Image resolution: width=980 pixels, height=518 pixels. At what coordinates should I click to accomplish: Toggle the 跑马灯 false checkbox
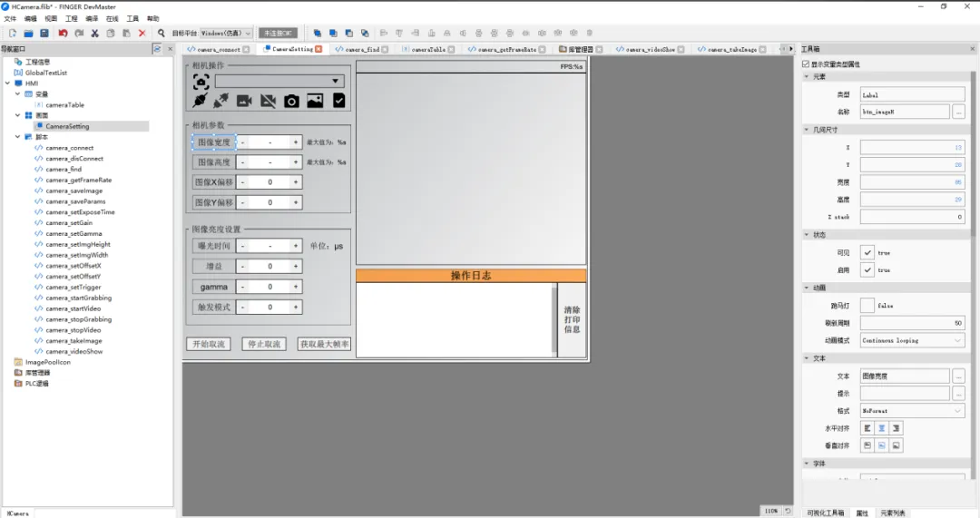pos(867,306)
